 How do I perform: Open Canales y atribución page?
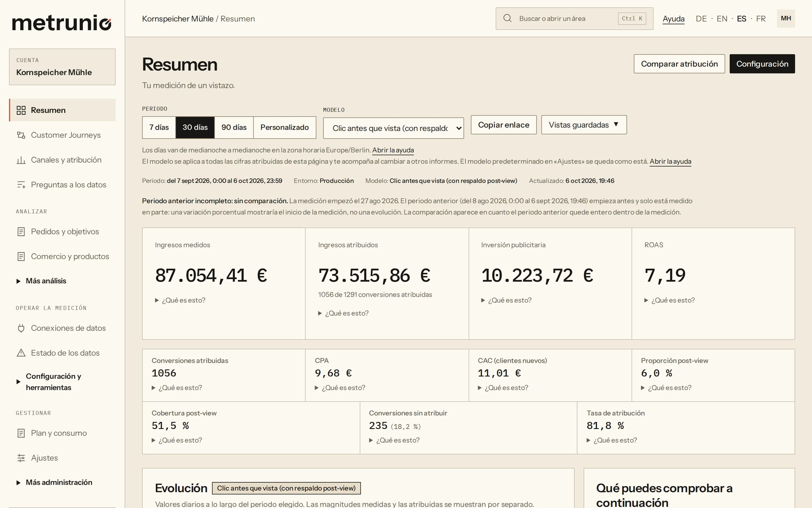pos(62,160)
